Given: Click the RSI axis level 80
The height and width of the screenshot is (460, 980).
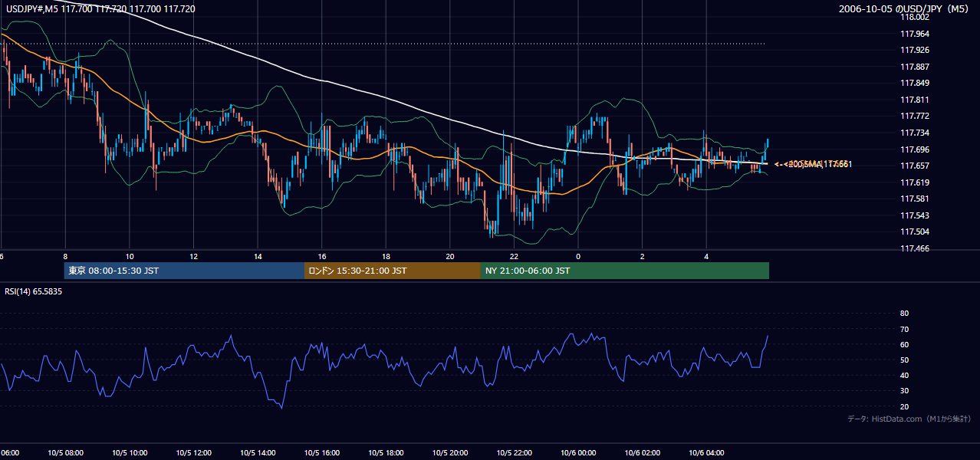Looking at the screenshot, I should point(904,314).
